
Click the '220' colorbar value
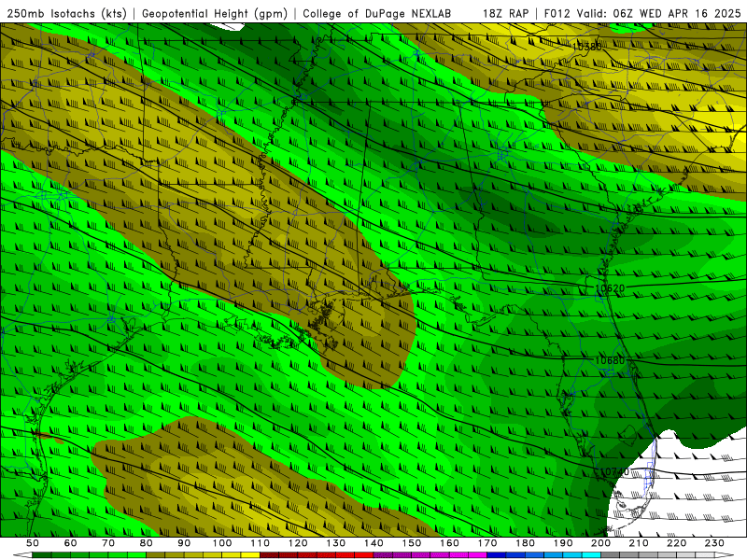[676, 543]
